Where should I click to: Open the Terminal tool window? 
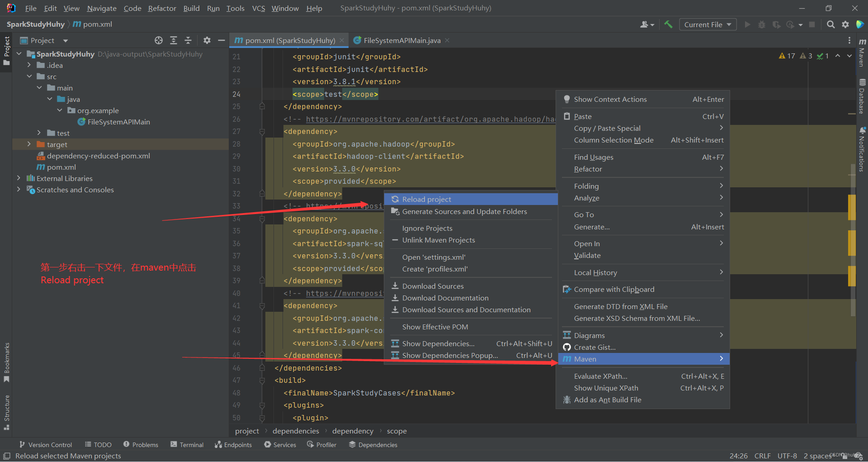click(187, 445)
